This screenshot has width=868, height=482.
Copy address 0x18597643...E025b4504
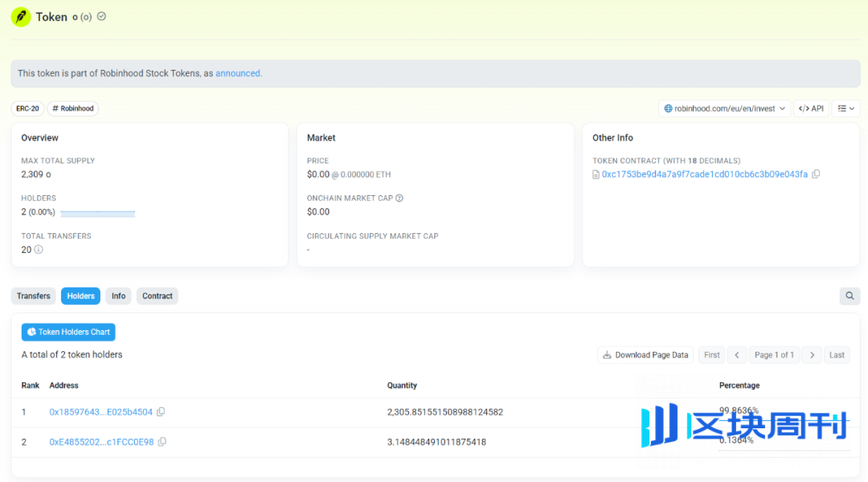click(x=161, y=412)
